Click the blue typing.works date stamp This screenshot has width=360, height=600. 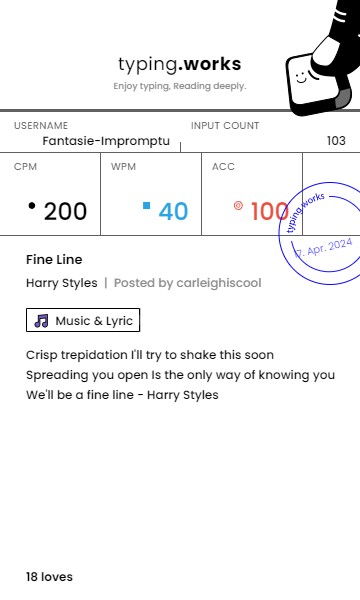pos(321,233)
